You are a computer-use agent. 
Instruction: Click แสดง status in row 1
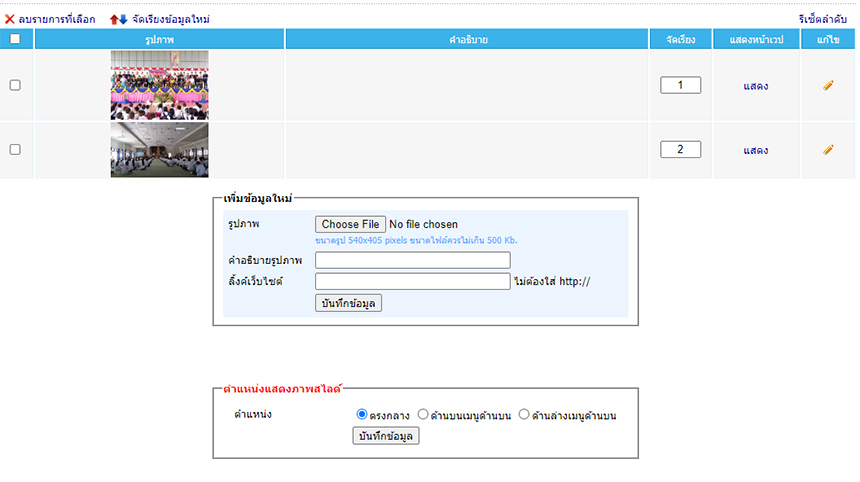pos(756,86)
